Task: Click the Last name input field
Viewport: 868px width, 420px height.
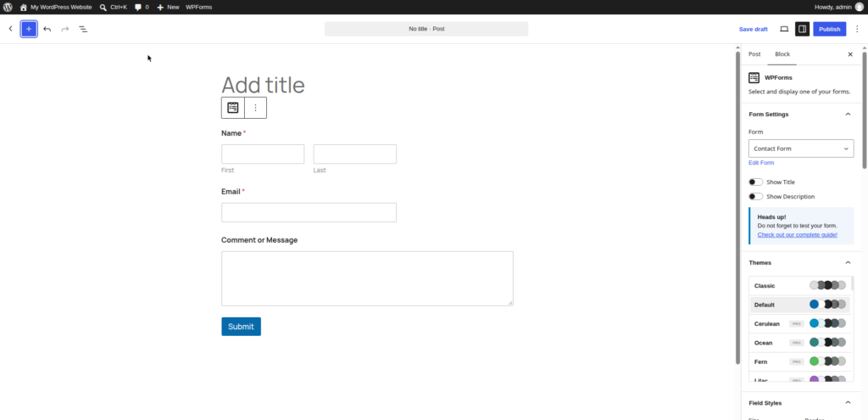Action: click(x=355, y=154)
